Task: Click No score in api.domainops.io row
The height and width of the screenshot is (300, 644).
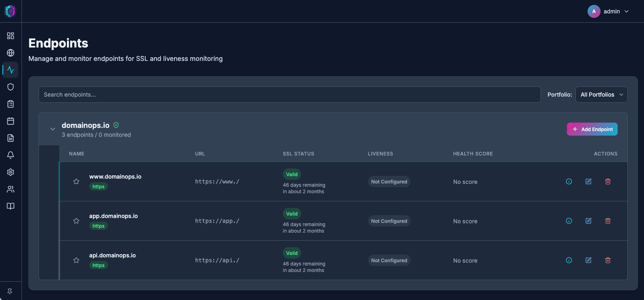Action: tap(465, 261)
